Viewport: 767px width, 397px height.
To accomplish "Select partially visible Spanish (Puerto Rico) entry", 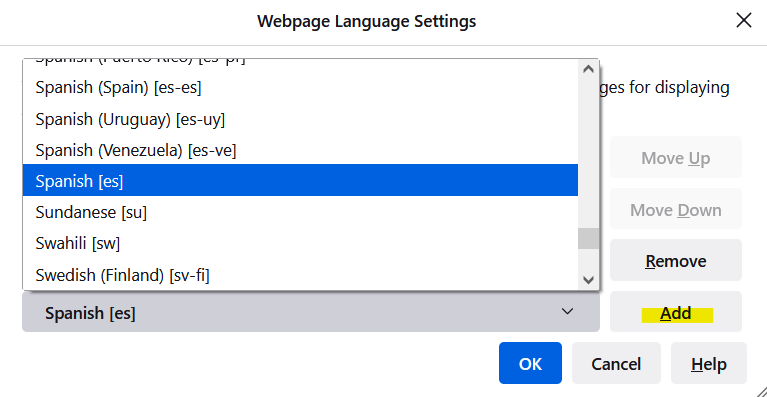I will click(x=300, y=65).
